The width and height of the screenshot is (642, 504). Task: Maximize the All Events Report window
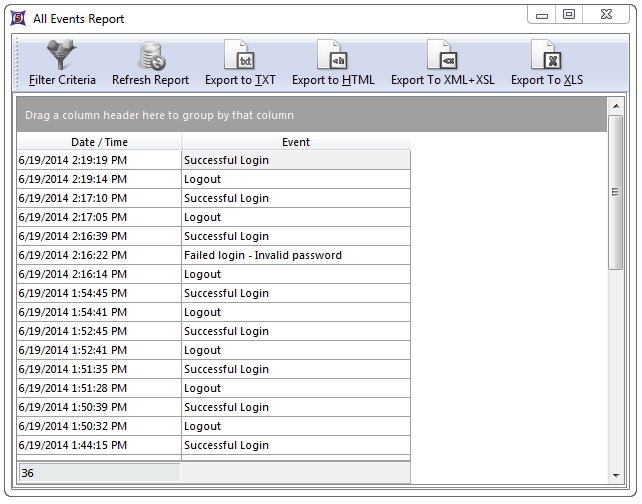point(569,15)
